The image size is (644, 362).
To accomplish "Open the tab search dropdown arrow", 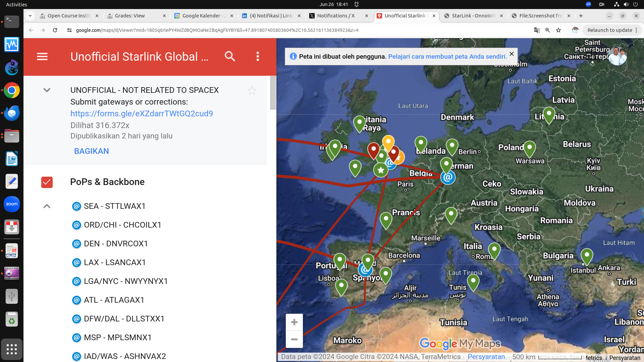I will [x=30, y=16].
